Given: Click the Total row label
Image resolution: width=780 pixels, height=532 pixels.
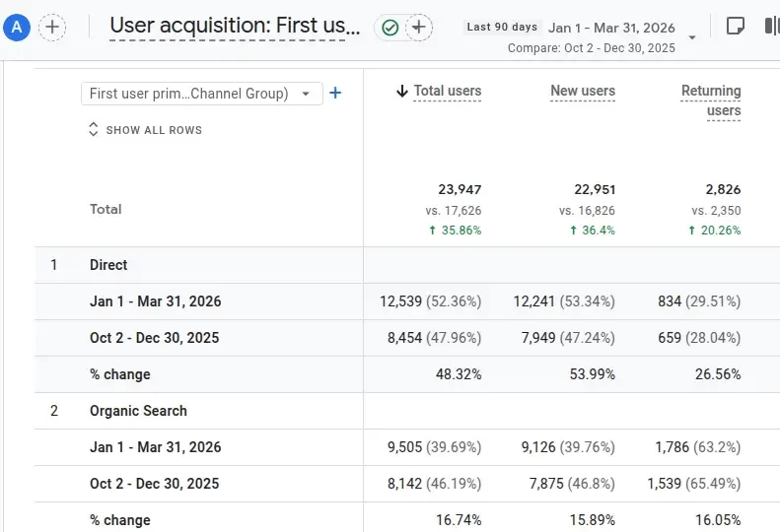Looking at the screenshot, I should [106, 209].
